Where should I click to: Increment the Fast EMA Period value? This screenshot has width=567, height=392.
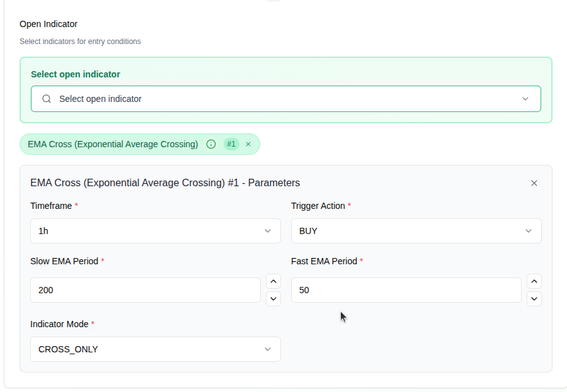pyautogui.click(x=534, y=281)
